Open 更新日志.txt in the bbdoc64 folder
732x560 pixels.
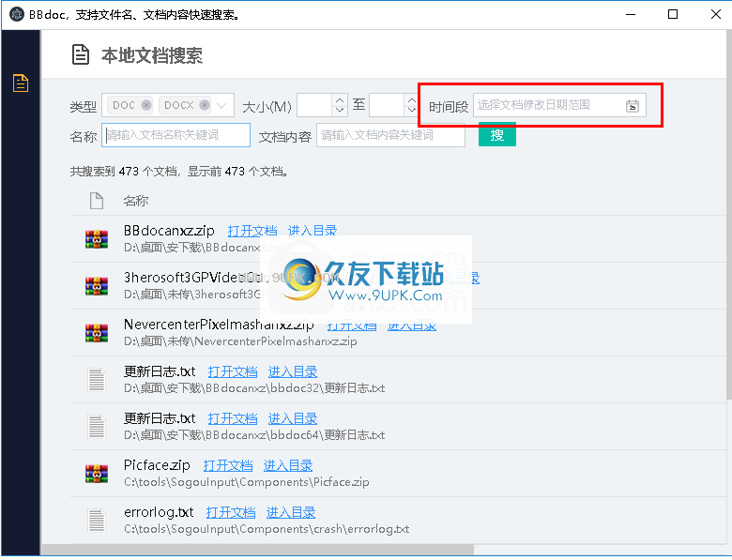tap(233, 418)
